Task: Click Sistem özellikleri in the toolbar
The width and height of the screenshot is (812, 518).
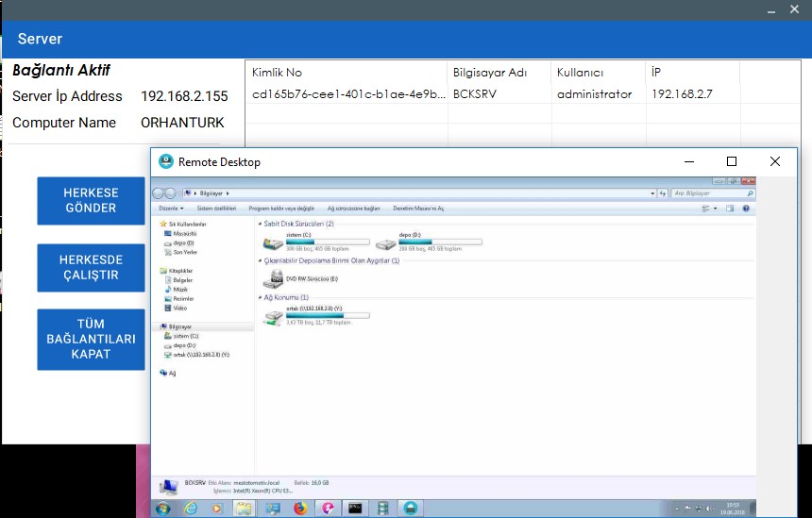Action: tap(216, 208)
